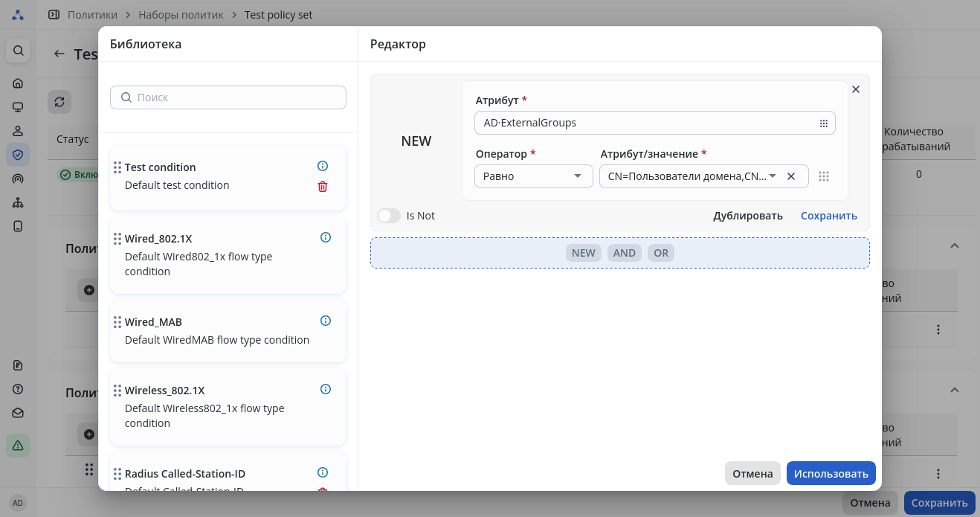This screenshot has height=517, width=980.
Task: Open attribute picker grid icon in Атрибут field
Action: tap(824, 123)
